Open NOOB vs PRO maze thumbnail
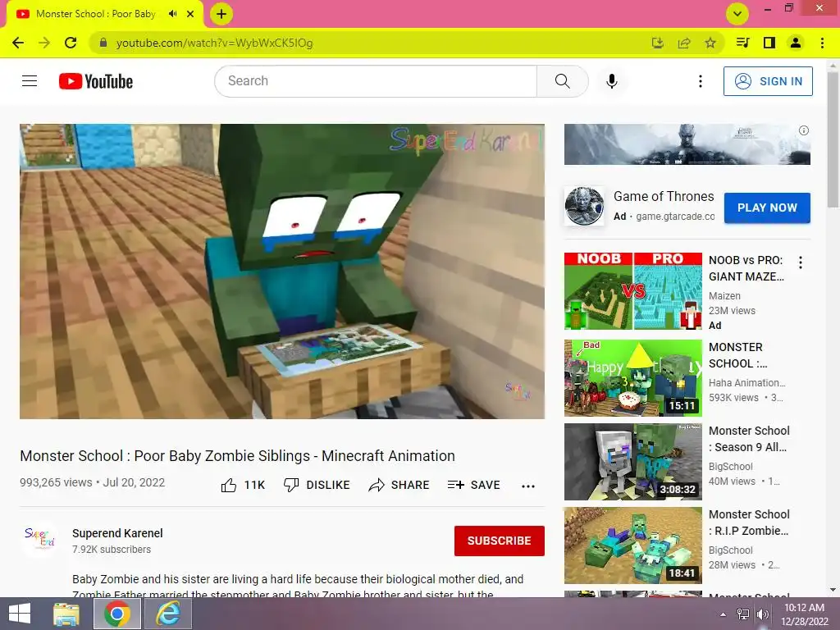840x630 pixels. [x=632, y=291]
